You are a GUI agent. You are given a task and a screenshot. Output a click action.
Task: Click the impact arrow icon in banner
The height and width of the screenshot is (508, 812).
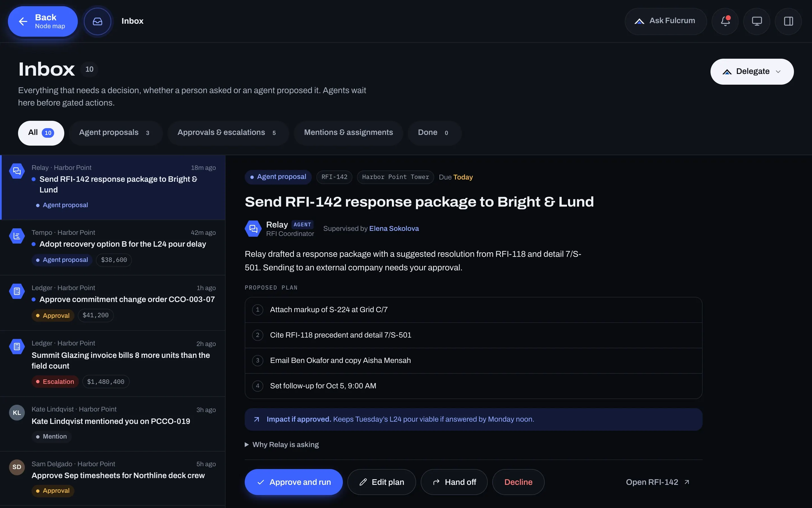[256, 419]
